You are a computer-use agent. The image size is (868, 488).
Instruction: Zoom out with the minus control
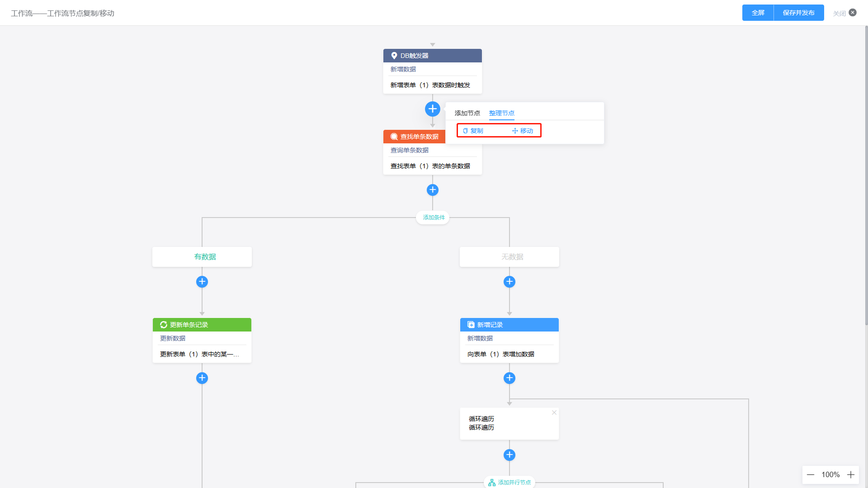coord(811,475)
